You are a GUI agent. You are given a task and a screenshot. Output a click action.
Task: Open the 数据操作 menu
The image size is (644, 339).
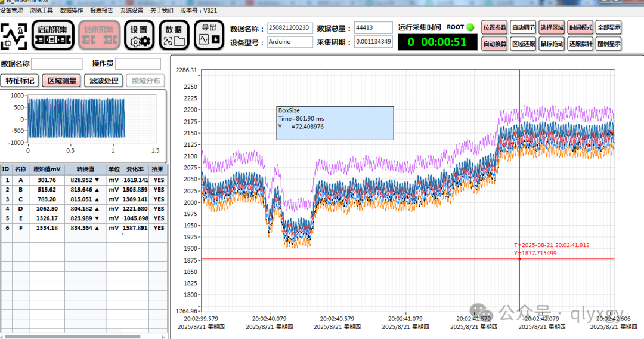coord(72,10)
